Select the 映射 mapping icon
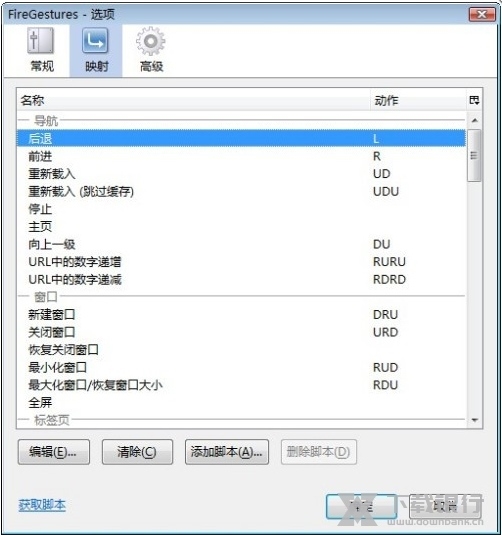The image size is (502, 535). pos(96,50)
